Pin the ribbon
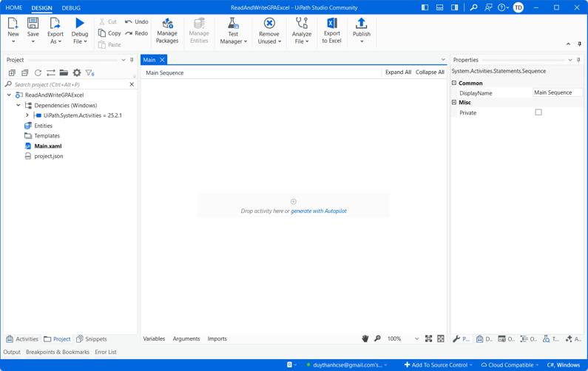The image size is (588, 371). coord(579,44)
